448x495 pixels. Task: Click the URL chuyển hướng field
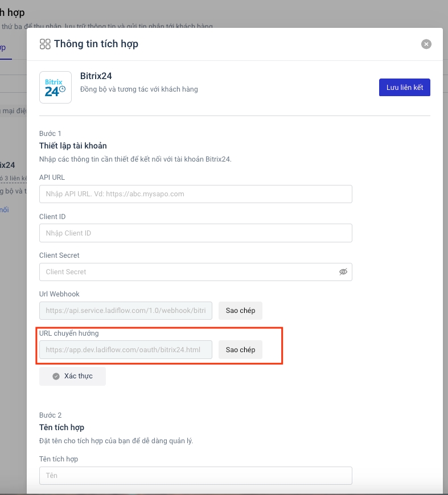(125, 350)
